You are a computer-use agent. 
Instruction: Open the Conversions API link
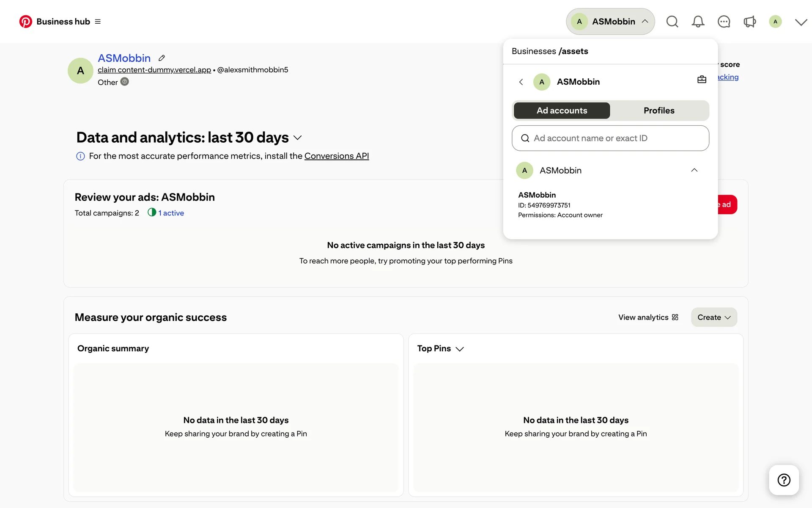336,156
